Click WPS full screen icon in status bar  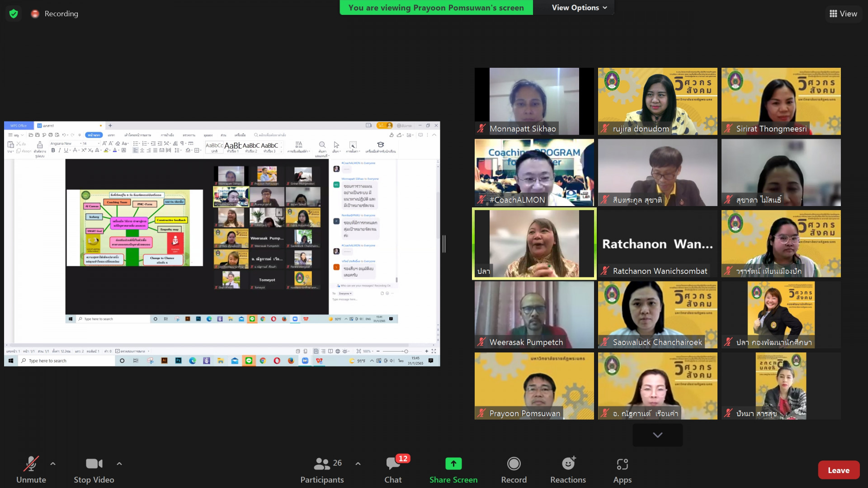(x=434, y=351)
